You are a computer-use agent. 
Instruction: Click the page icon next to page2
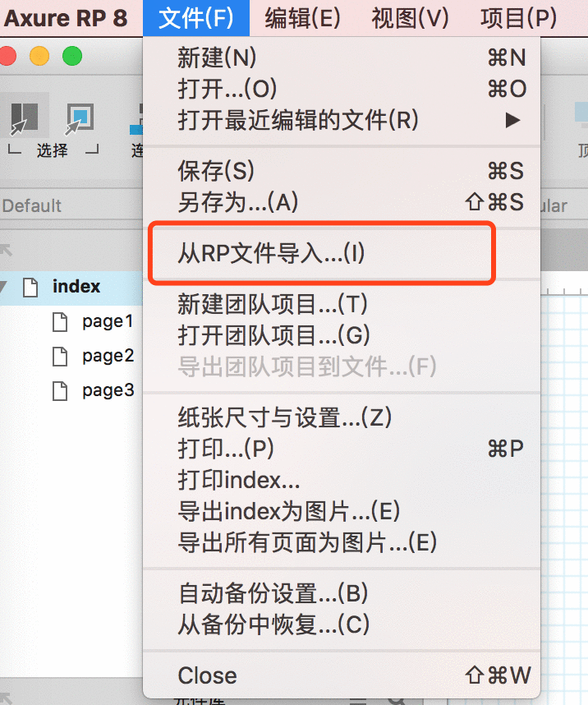(x=60, y=356)
